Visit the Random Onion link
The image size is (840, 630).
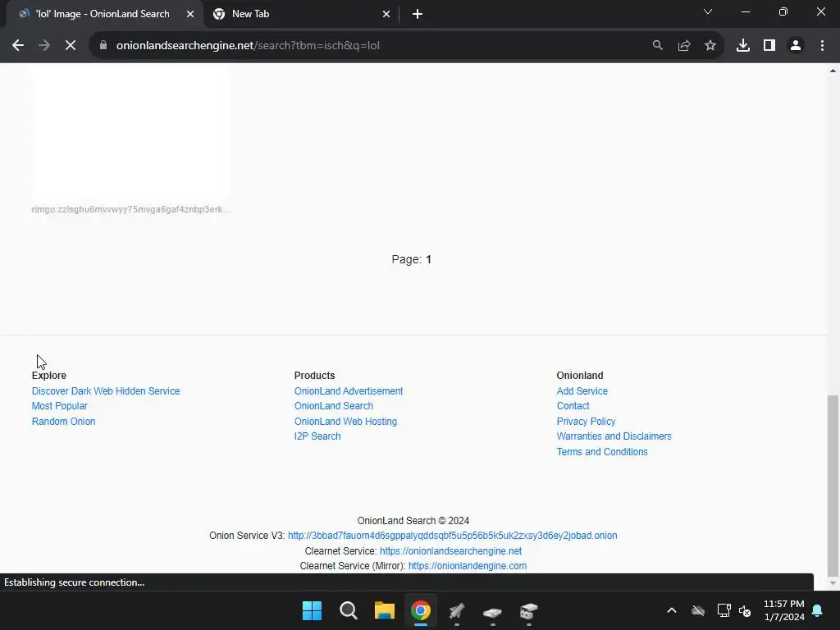(x=63, y=422)
